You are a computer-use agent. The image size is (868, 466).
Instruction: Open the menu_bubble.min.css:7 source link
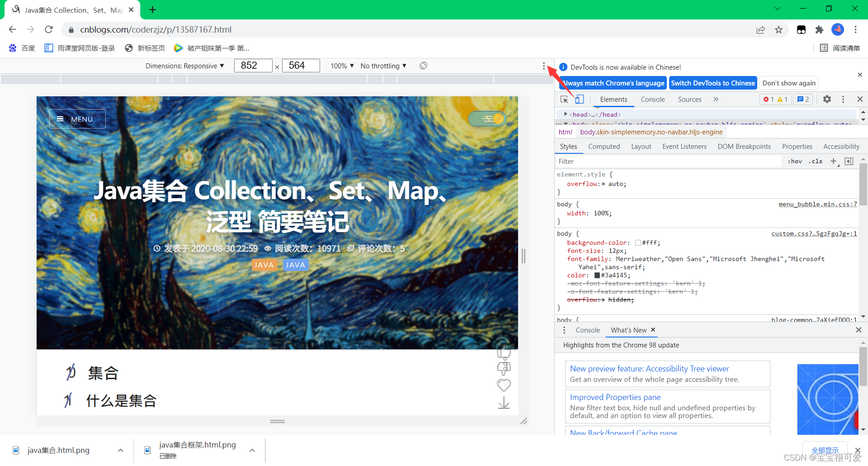(817, 204)
